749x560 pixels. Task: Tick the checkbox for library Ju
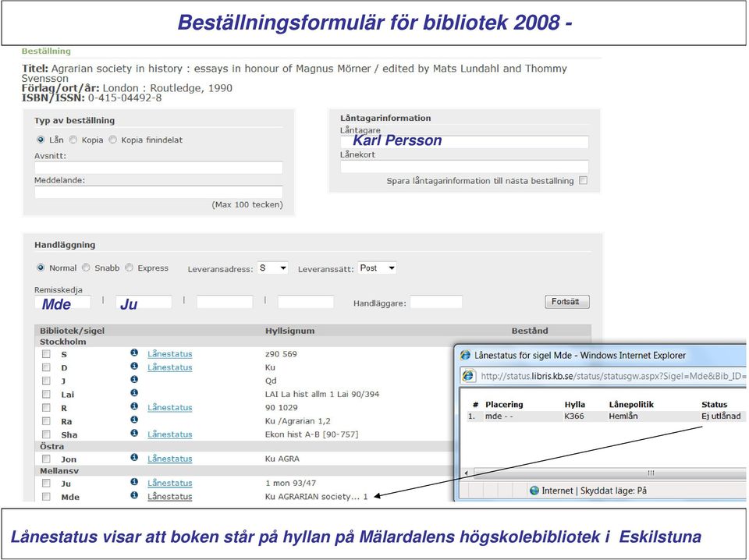(x=46, y=483)
